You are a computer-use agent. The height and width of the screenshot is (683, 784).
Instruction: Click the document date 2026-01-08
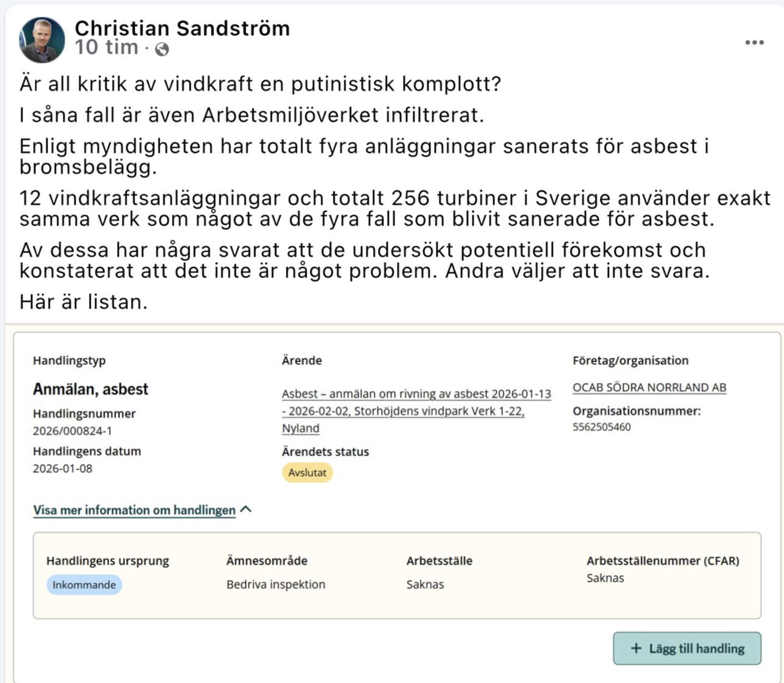(x=63, y=469)
